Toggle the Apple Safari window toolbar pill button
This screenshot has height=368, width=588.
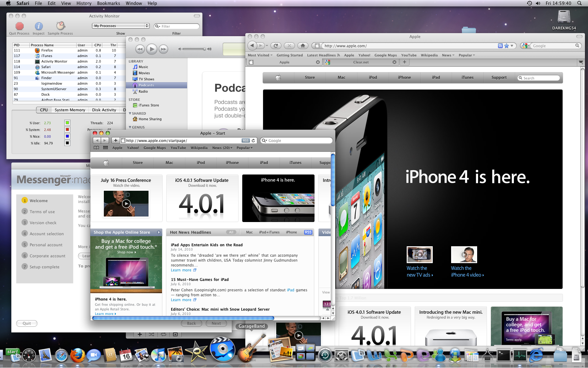(x=579, y=36)
